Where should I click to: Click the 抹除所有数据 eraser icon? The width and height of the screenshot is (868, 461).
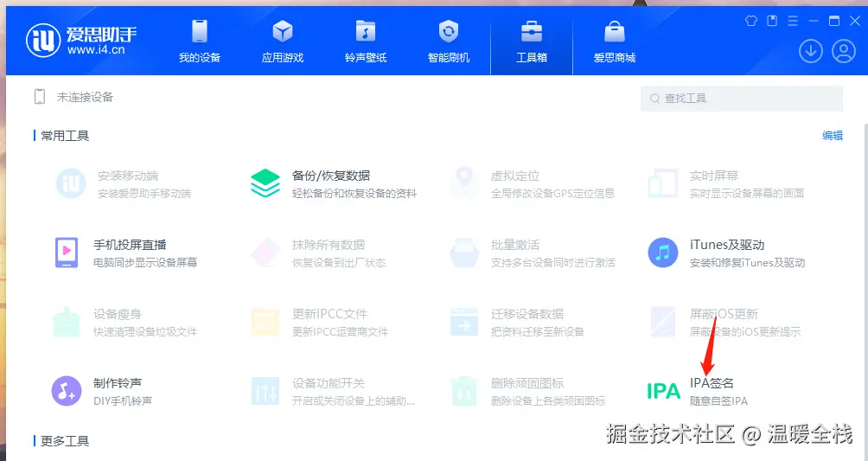pos(265,253)
